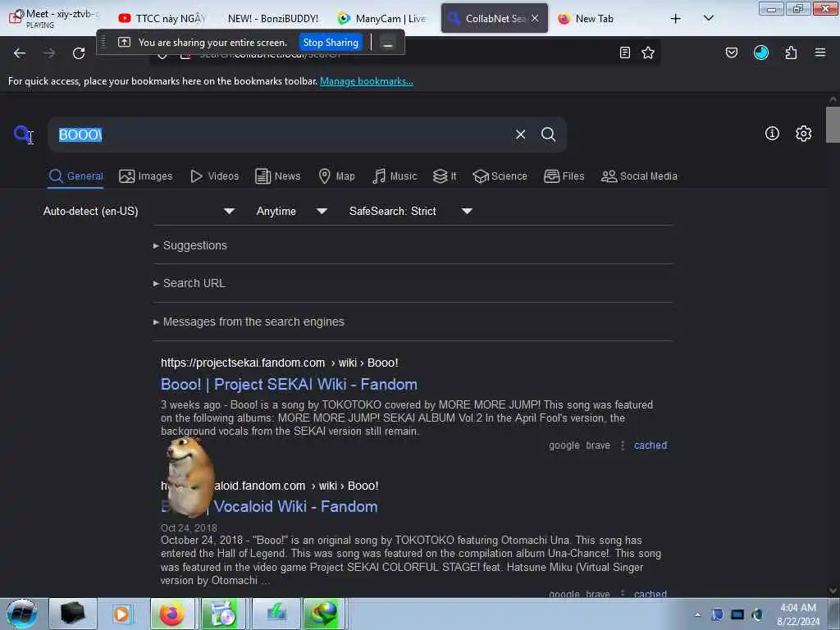Open the Anytime time range dropdown
840x630 pixels.
click(x=291, y=211)
